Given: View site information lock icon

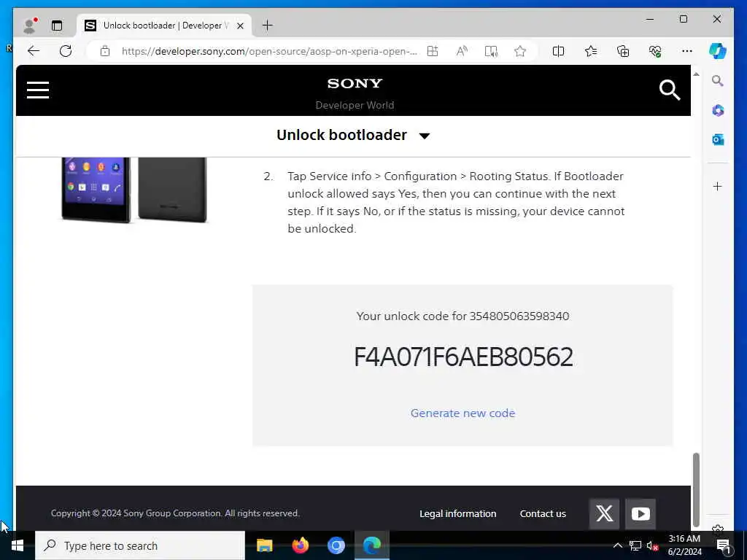Looking at the screenshot, I should (x=105, y=51).
